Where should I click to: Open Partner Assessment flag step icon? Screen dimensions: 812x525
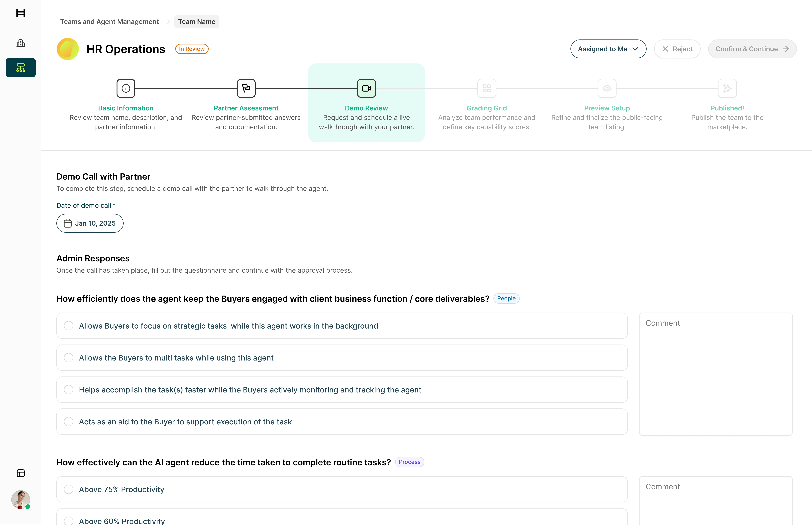click(246, 88)
